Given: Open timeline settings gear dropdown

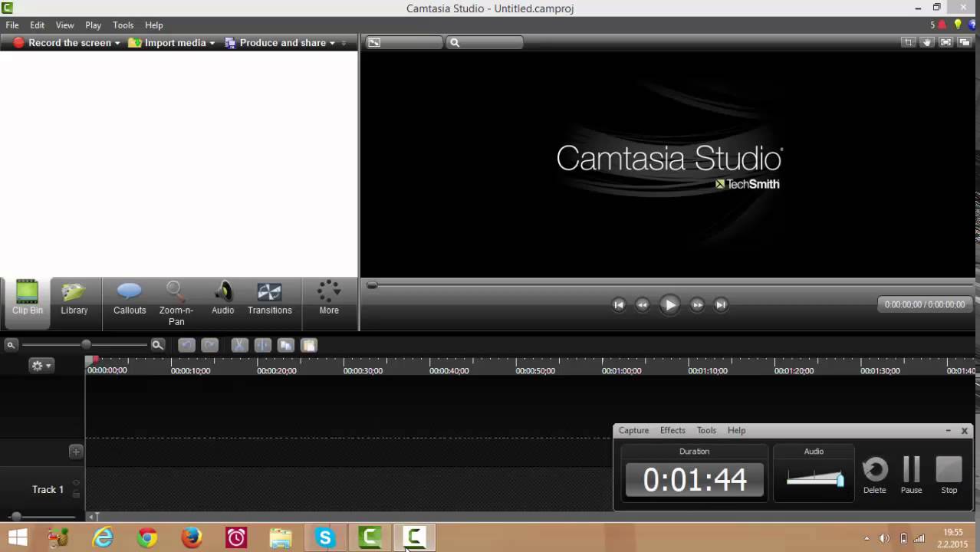Looking at the screenshot, I should (41, 366).
